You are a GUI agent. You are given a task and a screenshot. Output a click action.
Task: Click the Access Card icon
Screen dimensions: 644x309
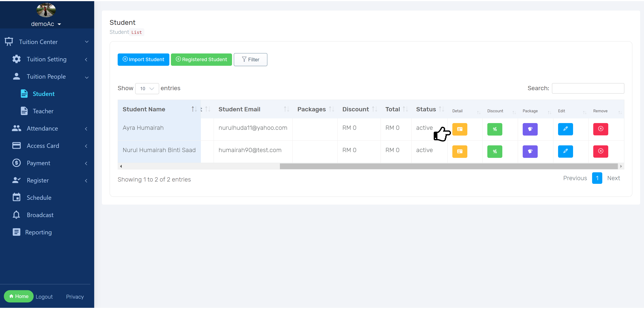coord(17,146)
